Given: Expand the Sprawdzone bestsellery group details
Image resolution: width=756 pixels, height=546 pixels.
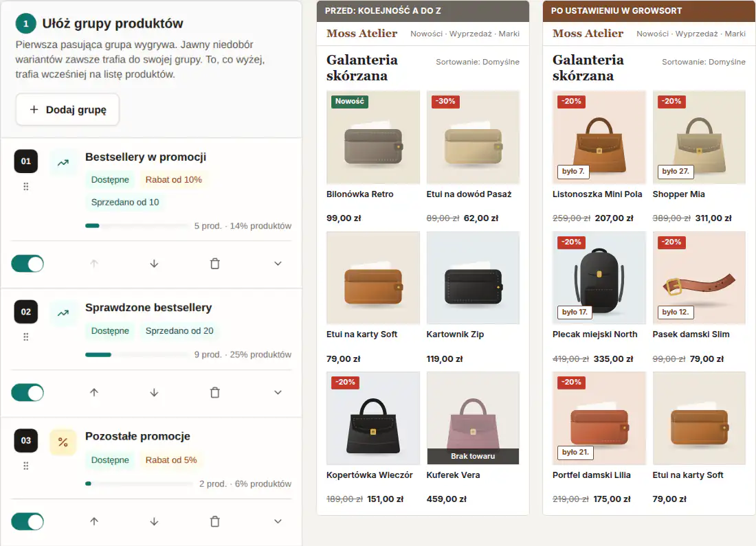Looking at the screenshot, I should (278, 392).
